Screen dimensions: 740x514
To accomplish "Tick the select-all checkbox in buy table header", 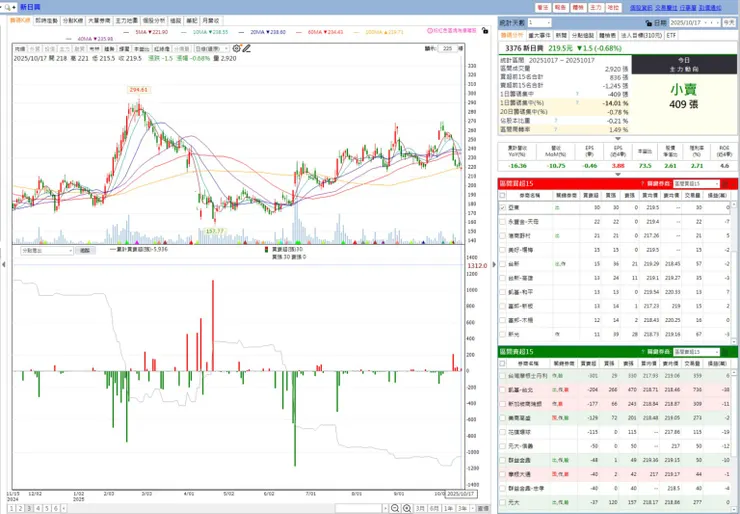I will (x=503, y=195).
